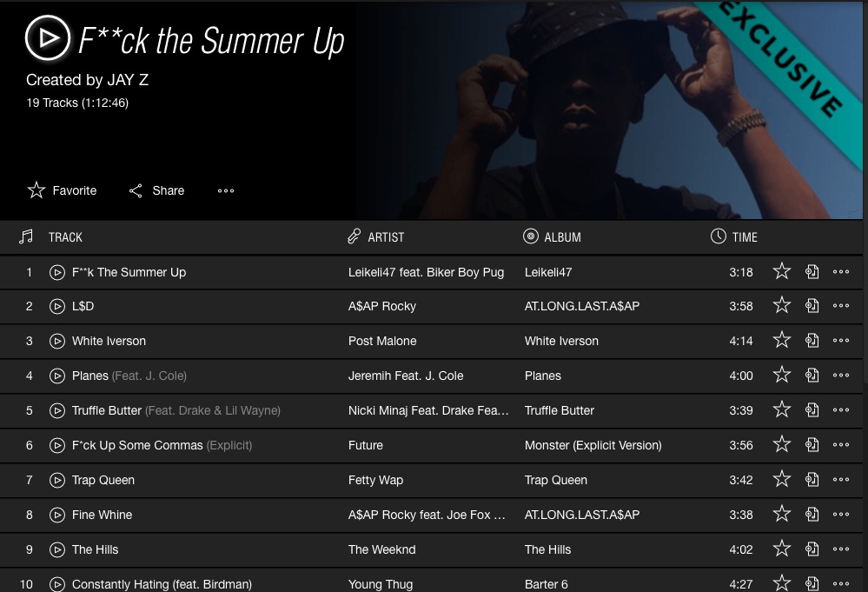Sort by the ARTIST column header

(386, 237)
